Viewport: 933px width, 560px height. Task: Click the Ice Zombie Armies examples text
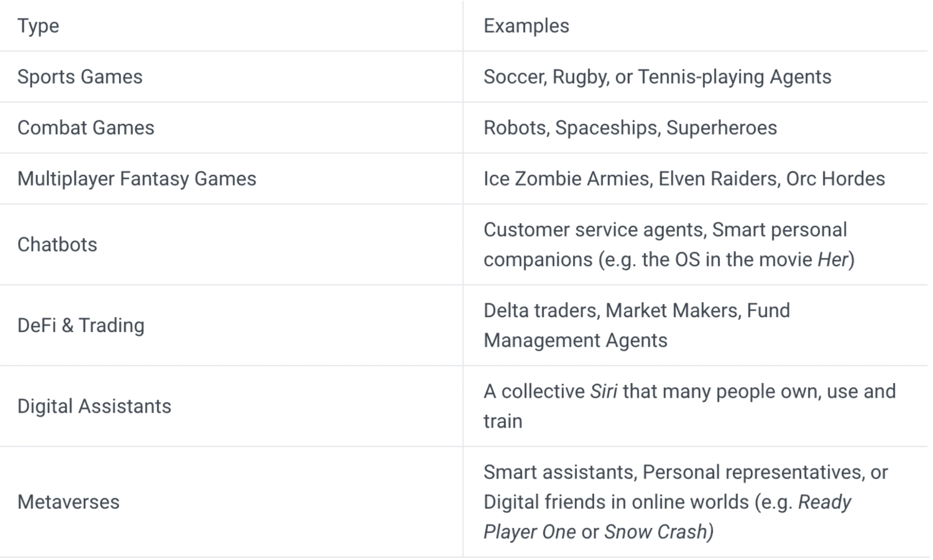coord(684,179)
